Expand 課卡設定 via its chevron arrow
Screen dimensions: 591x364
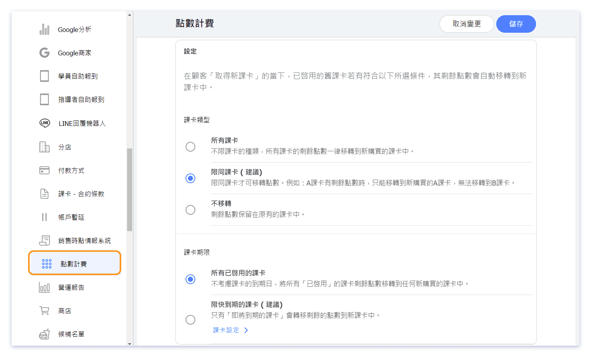246,330
